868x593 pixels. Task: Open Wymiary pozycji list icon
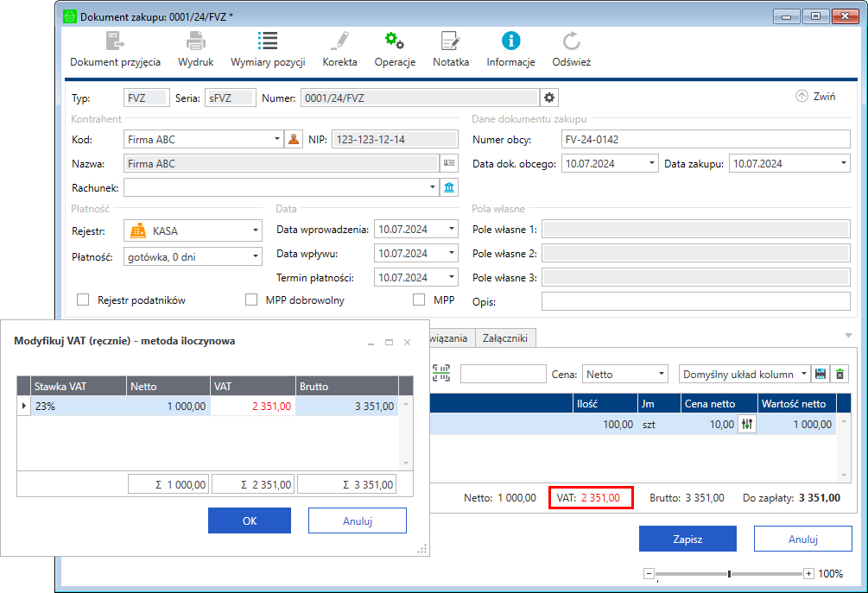268,49
